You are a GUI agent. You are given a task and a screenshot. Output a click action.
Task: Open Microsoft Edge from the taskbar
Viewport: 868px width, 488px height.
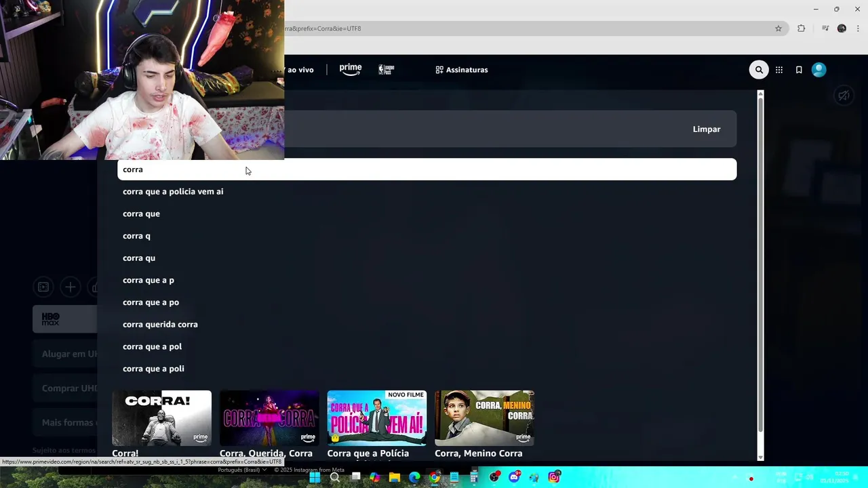(414, 477)
